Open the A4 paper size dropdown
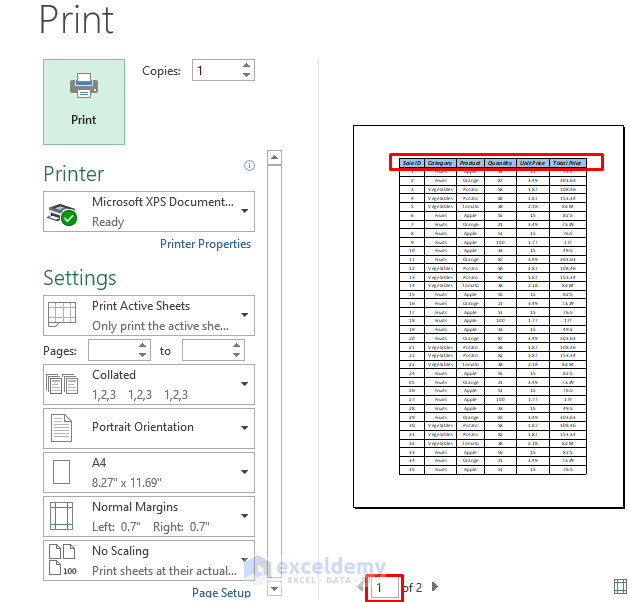 pos(149,472)
